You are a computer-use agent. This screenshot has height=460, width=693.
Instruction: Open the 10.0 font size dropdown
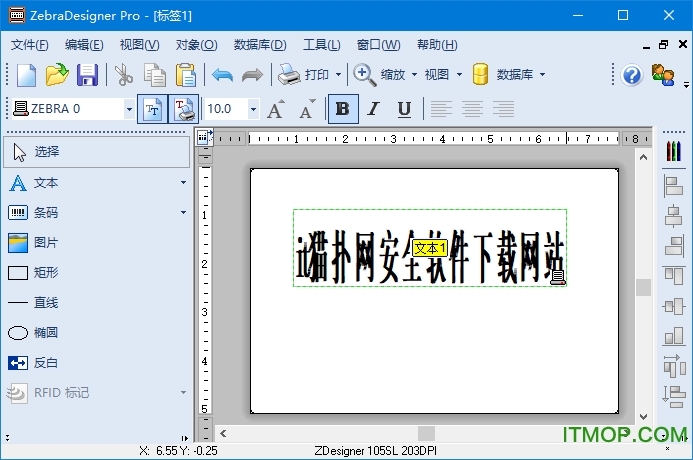tap(253, 109)
